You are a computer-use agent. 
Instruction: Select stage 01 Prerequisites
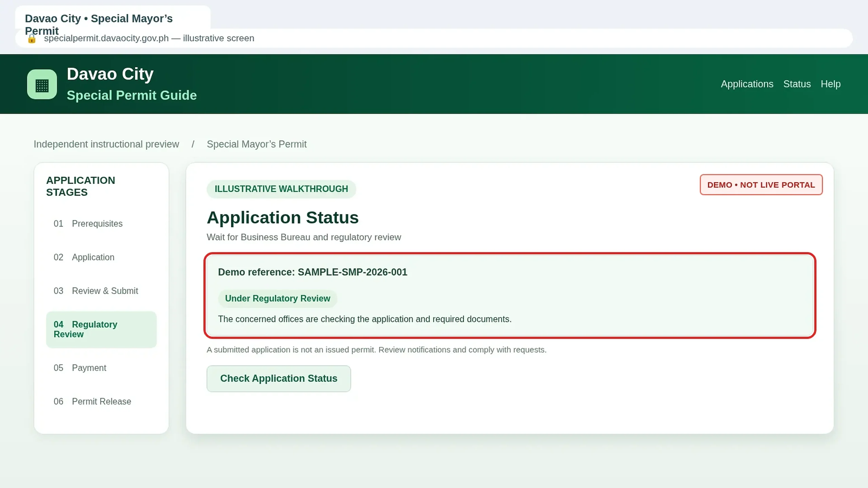click(x=101, y=224)
